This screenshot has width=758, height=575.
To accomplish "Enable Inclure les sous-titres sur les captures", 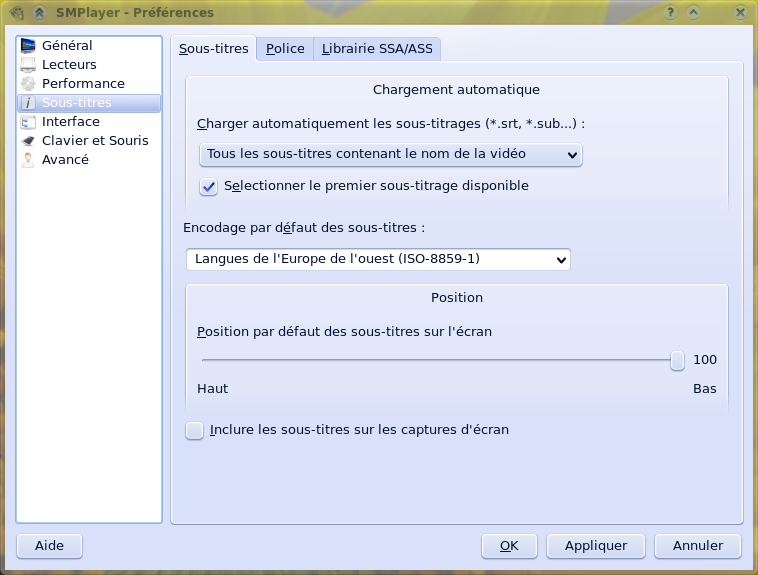I will click(x=195, y=431).
